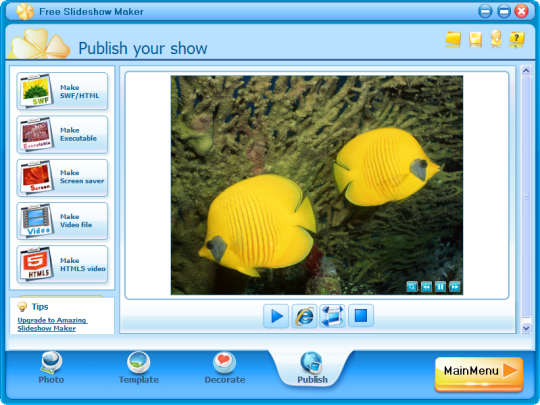
Task: Go to previous slide with rewind icon
Action: click(x=426, y=287)
